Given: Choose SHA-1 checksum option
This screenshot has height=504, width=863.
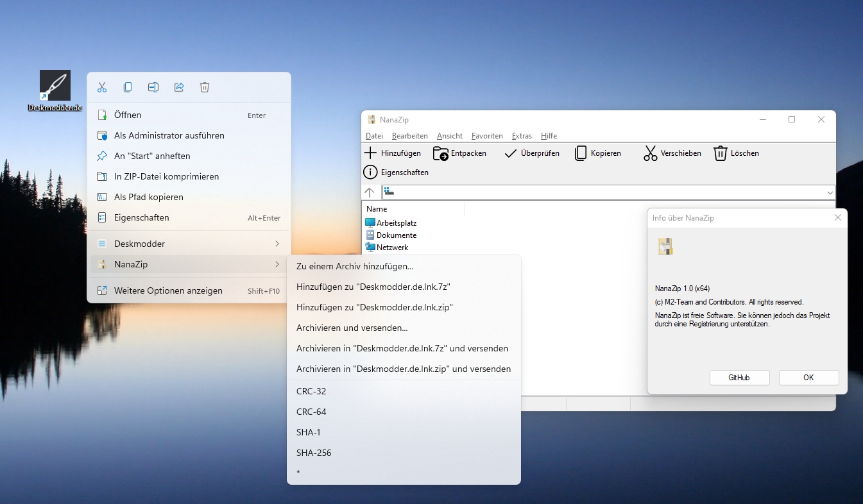Looking at the screenshot, I should [404, 432].
